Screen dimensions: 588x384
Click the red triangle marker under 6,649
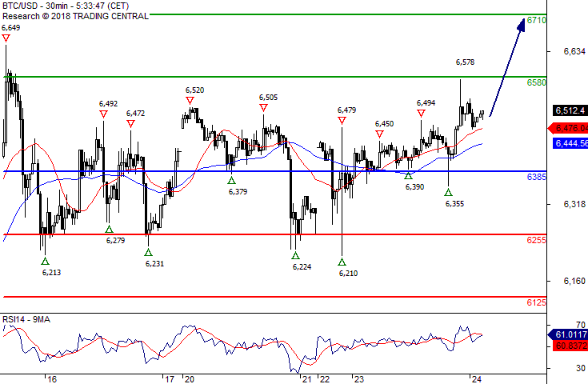pos(6,38)
